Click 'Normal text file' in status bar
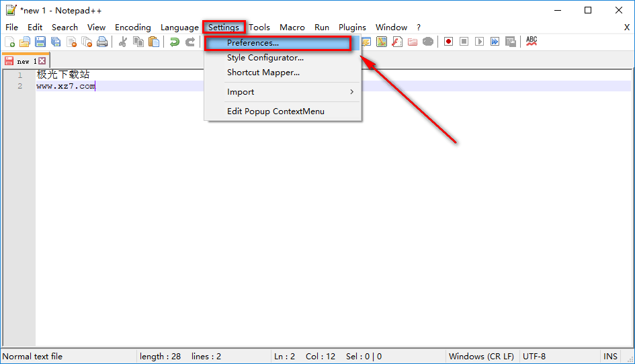635x364 pixels. tap(32, 357)
